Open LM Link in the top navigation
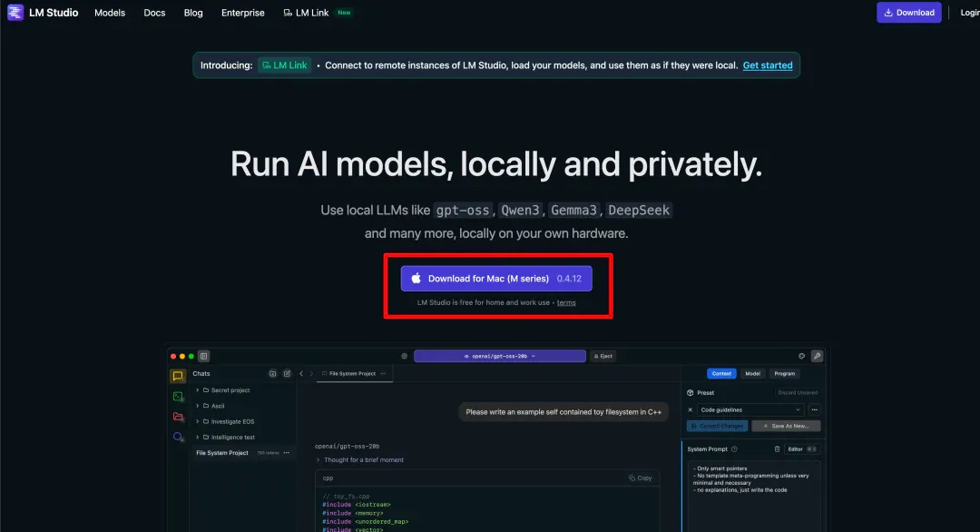980x532 pixels. pyautogui.click(x=306, y=13)
